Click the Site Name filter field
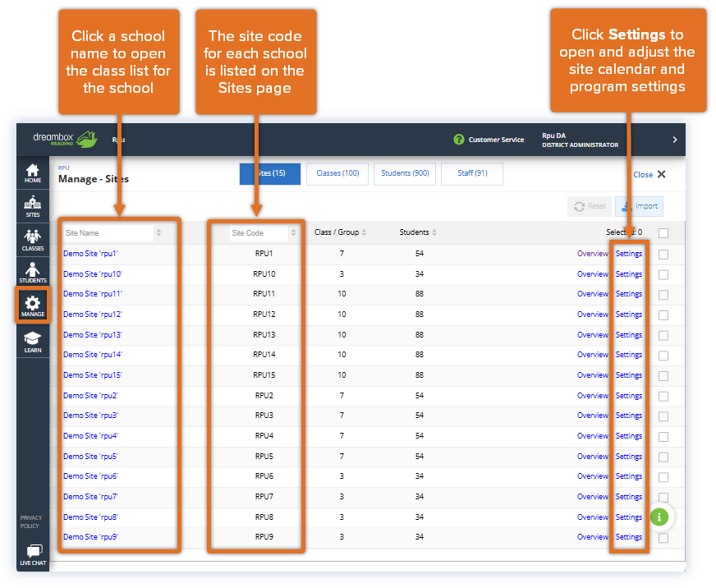 tap(108, 233)
